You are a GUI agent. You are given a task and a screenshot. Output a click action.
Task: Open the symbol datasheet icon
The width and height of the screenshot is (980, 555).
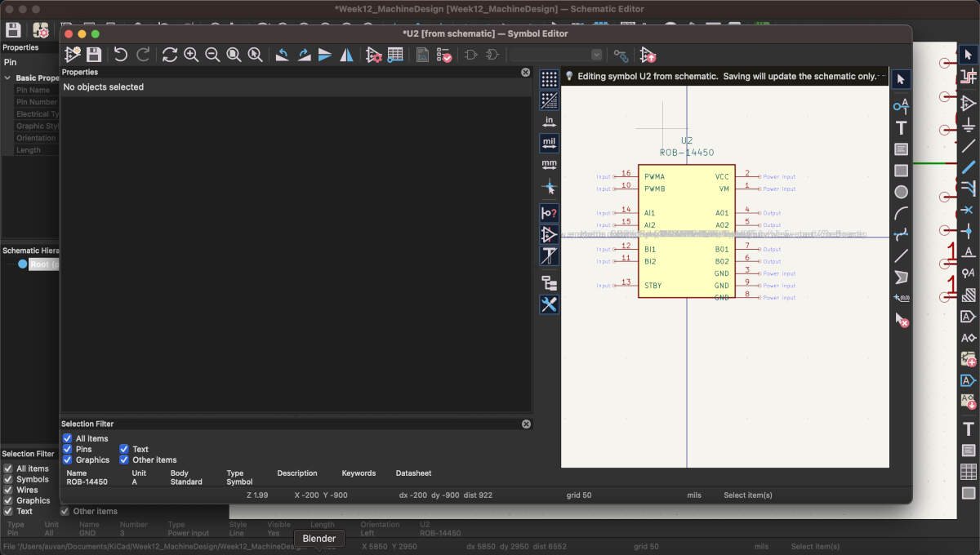tap(422, 55)
